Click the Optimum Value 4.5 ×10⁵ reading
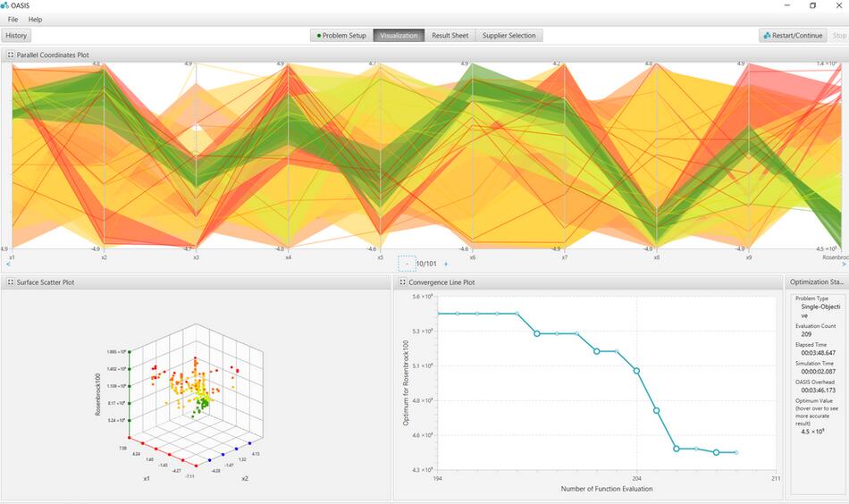Image resolution: width=849 pixels, height=504 pixels. point(812,432)
